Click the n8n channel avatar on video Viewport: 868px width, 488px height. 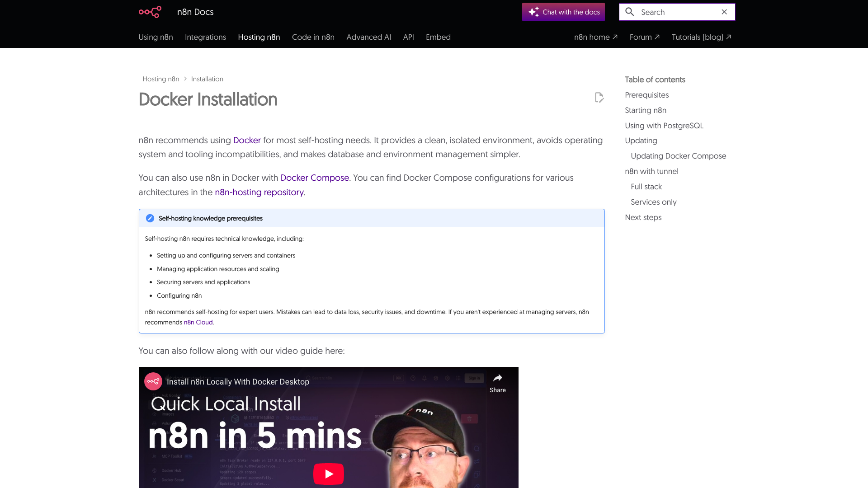click(x=153, y=381)
